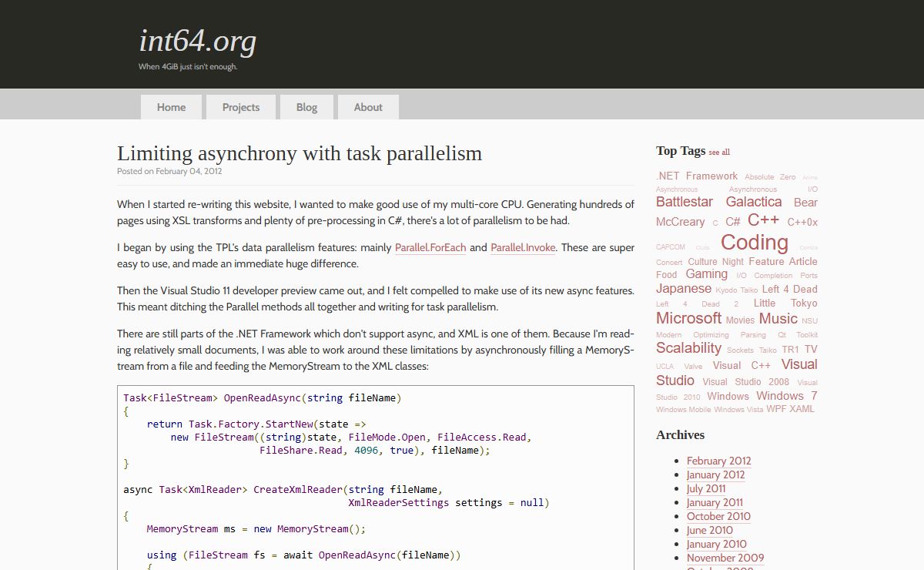Screen dimensions: 924x570
Task: Select the .NET Framework tag
Action: tap(697, 176)
